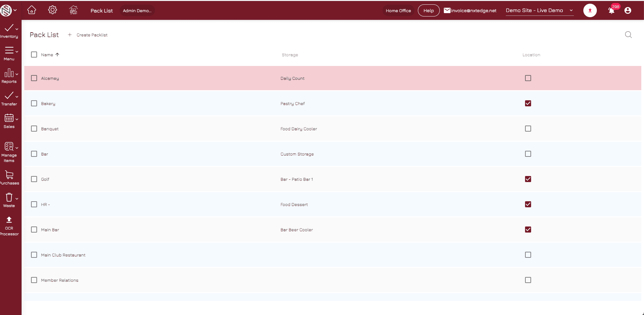The height and width of the screenshot is (315, 644).
Task: Open the OCR Processor upload icon
Action: (x=9, y=220)
